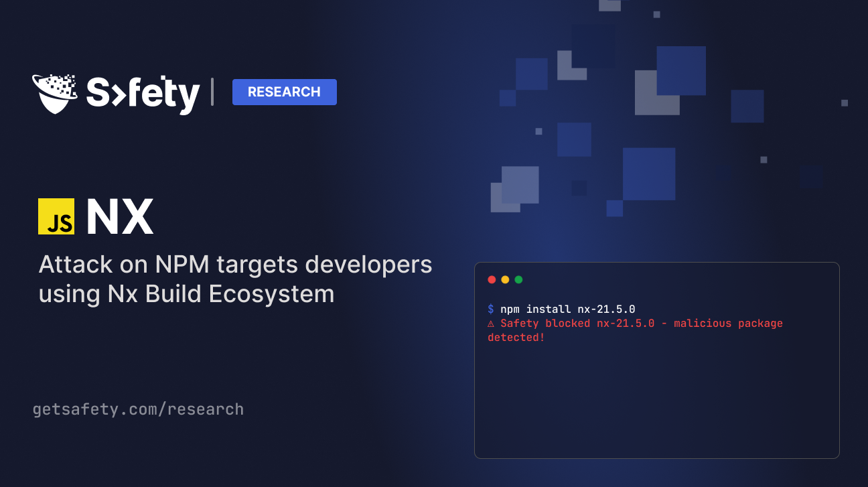Open the getsafety.com/research link
Viewport: 868px width, 487px height.
(138, 409)
